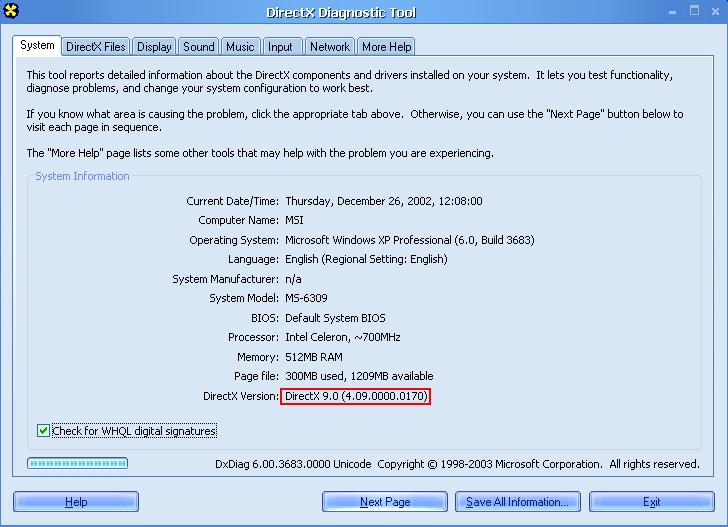Viewport: 728px width, 527px height.
Task: Toggle Check for WHQL digital signatures checkbox
Action: coord(43,431)
